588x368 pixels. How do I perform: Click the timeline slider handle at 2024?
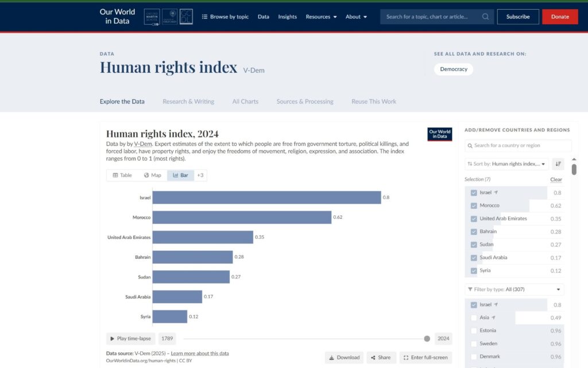click(427, 339)
